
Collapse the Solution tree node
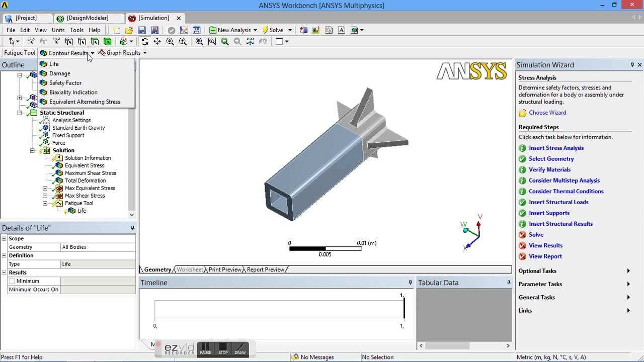coord(32,150)
